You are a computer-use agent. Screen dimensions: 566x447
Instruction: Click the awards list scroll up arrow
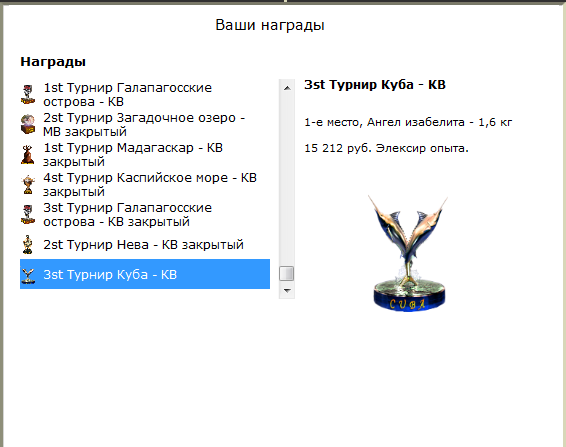[287, 88]
